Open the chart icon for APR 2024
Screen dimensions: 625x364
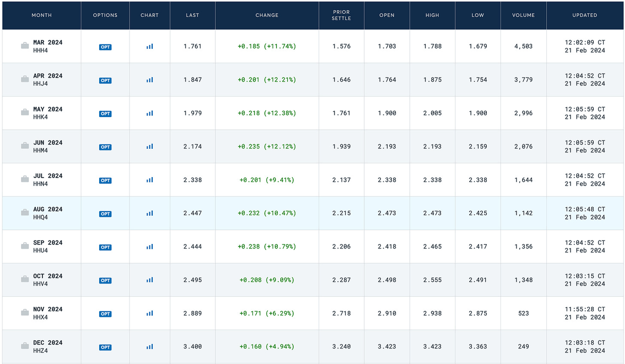149,80
